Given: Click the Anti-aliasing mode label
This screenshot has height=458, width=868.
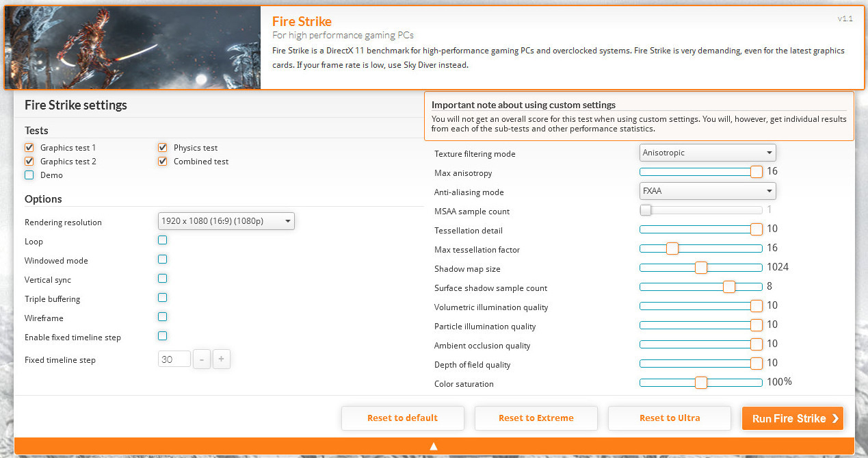Looking at the screenshot, I should click(x=469, y=192).
